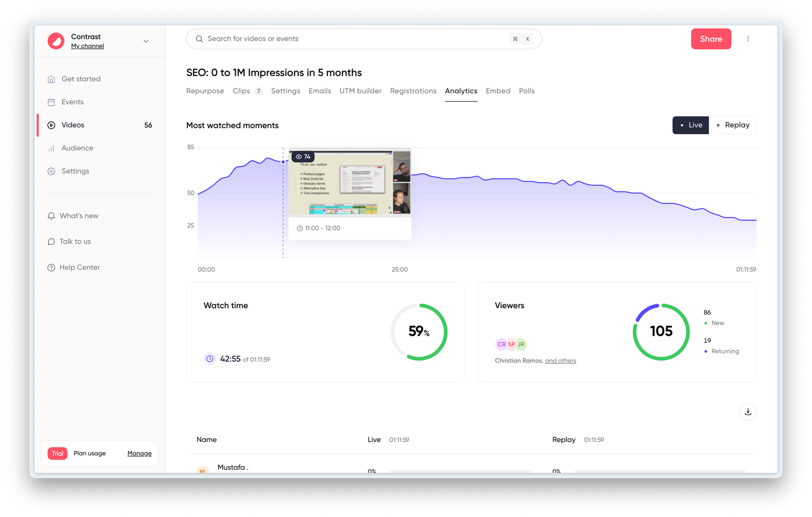Click the Help Center question icon

click(x=51, y=268)
